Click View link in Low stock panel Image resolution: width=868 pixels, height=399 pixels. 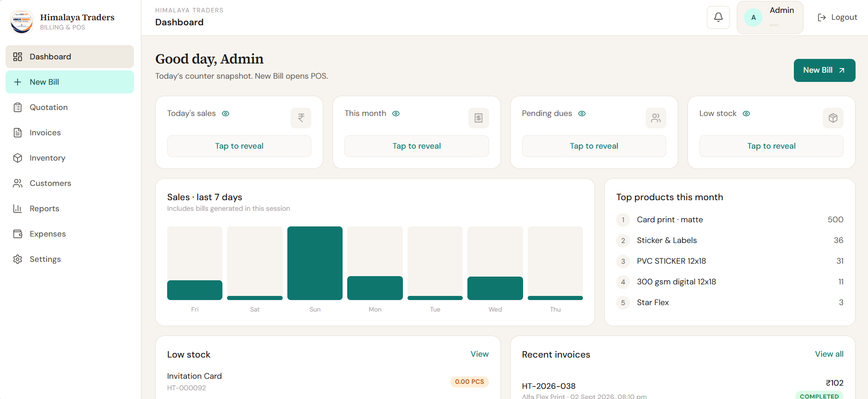[479, 354]
